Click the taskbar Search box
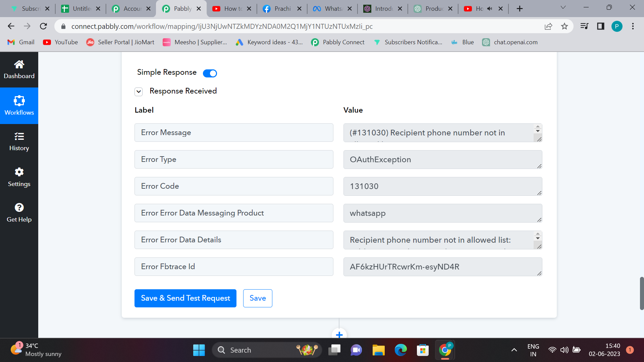 [x=267, y=350]
